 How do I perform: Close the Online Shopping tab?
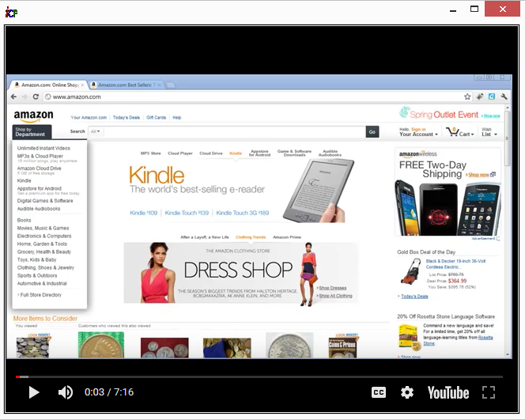tap(82, 85)
